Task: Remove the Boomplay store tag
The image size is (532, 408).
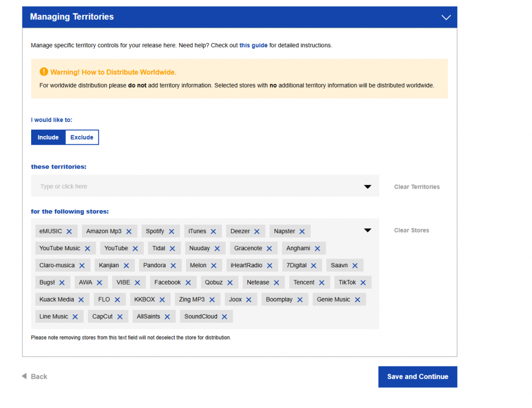Action: click(x=300, y=300)
